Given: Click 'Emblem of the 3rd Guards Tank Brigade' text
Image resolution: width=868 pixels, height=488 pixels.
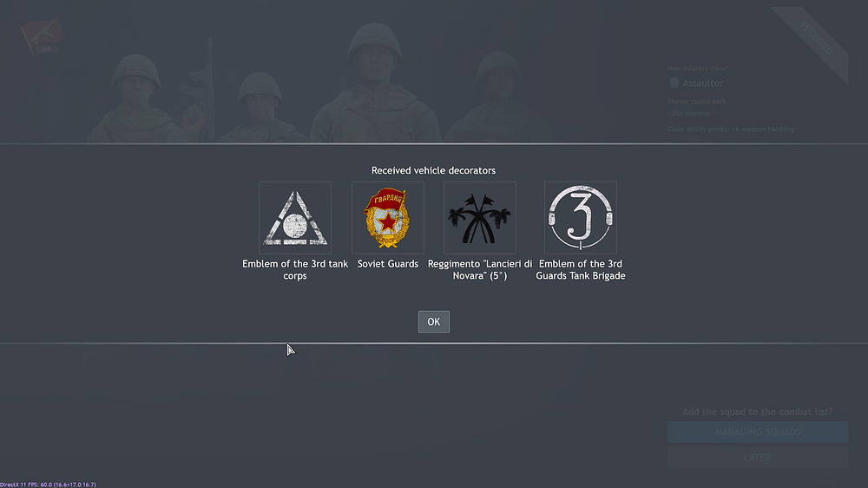Looking at the screenshot, I should (580, 270).
